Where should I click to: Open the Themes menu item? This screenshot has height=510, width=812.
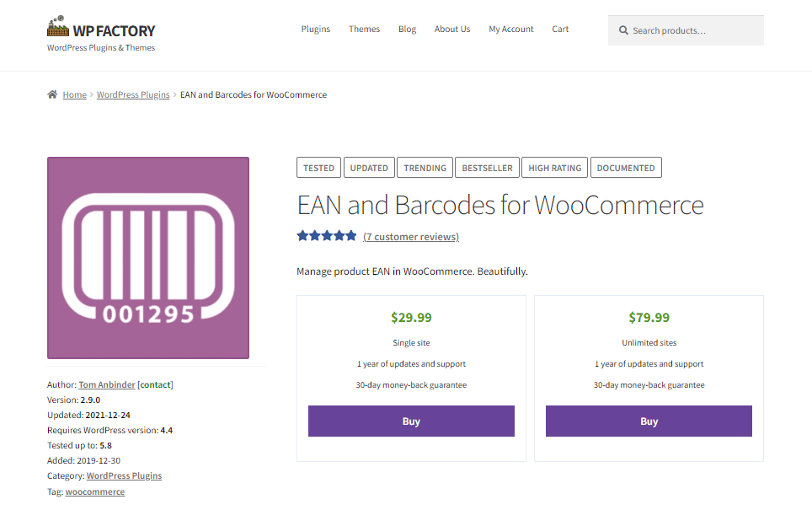pos(364,29)
